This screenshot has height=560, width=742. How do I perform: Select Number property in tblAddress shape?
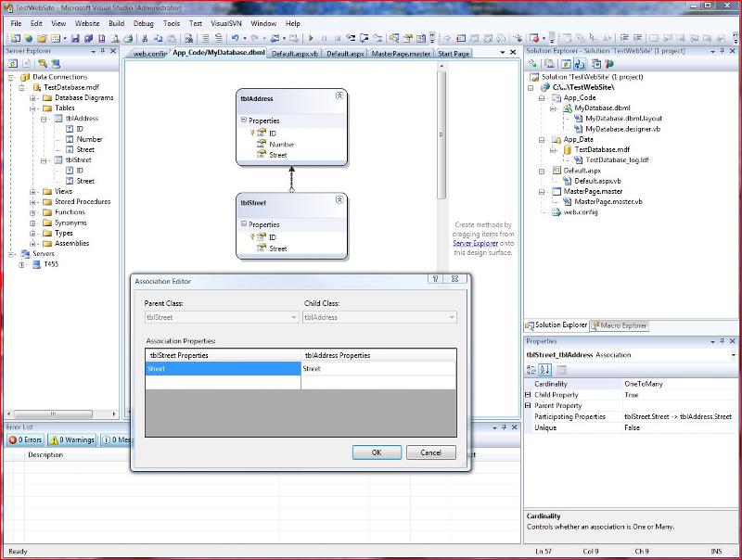tap(282, 145)
